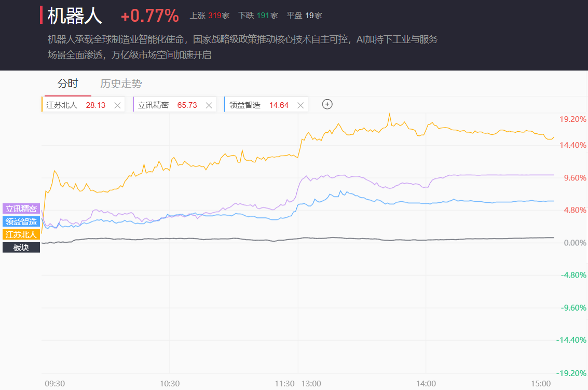Remove 江苏北人 from the comparison chips

click(x=117, y=105)
